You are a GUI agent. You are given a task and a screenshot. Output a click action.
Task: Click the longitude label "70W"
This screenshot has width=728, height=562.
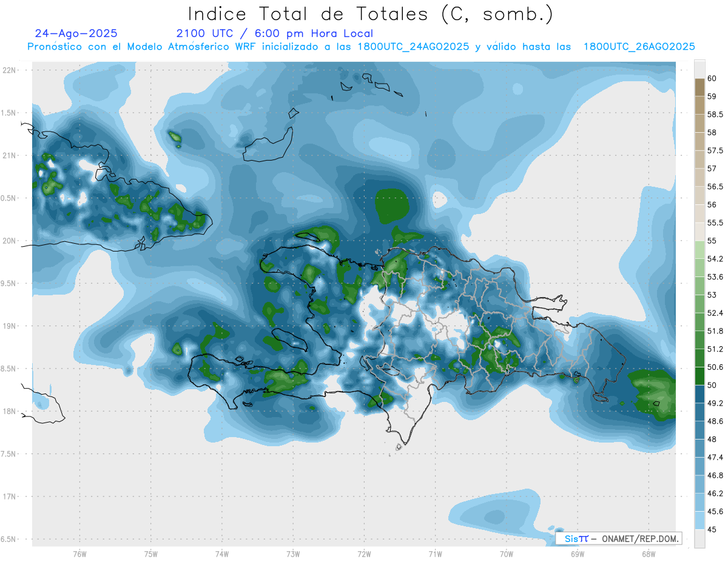pos(507,554)
